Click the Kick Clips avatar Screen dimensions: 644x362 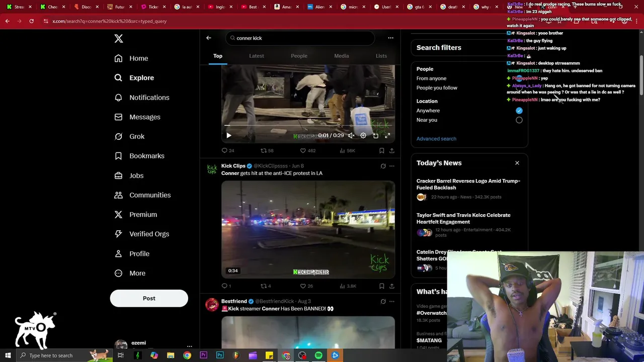coord(212,170)
